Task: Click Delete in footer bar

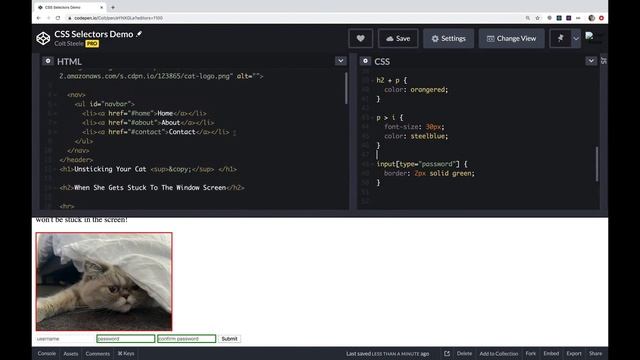Action: click(464, 353)
